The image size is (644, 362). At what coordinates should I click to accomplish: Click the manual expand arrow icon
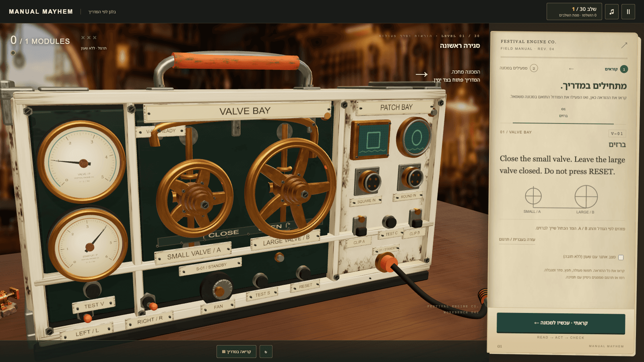624,45
